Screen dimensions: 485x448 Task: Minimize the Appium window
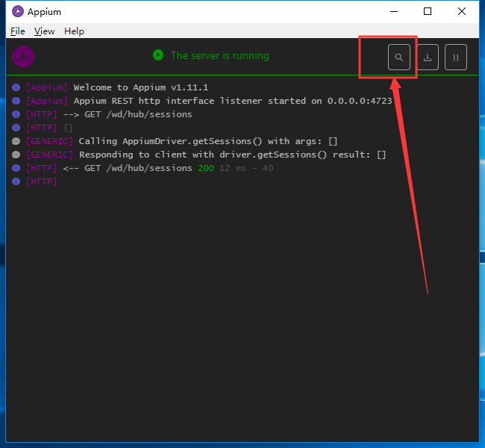pyautogui.click(x=394, y=11)
